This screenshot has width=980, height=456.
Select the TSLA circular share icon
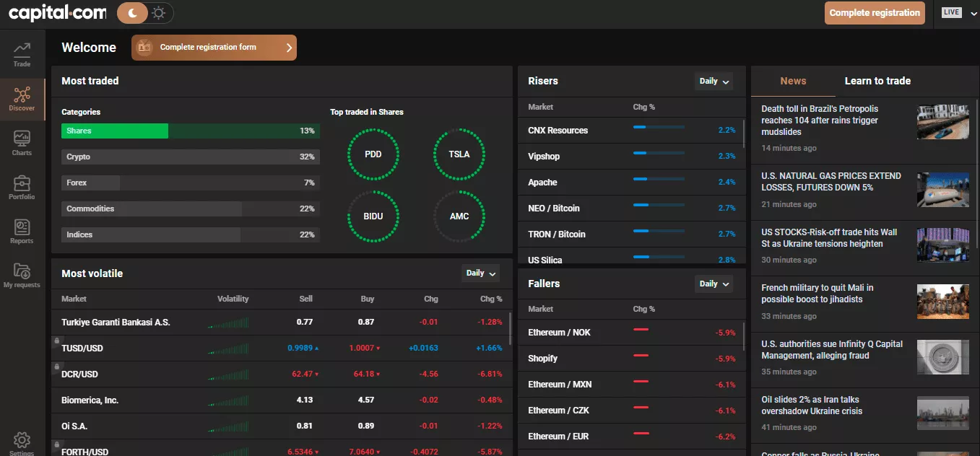pyautogui.click(x=459, y=154)
